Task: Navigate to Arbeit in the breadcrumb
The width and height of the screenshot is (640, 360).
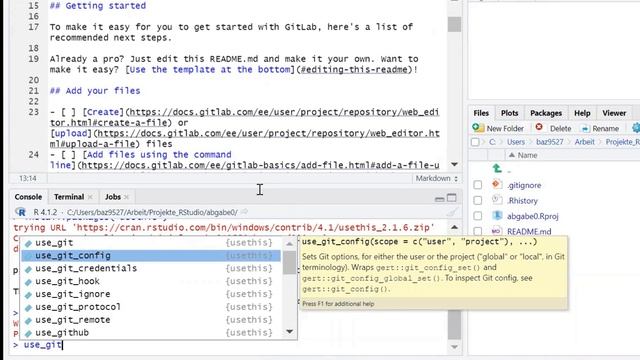Action: click(584, 142)
